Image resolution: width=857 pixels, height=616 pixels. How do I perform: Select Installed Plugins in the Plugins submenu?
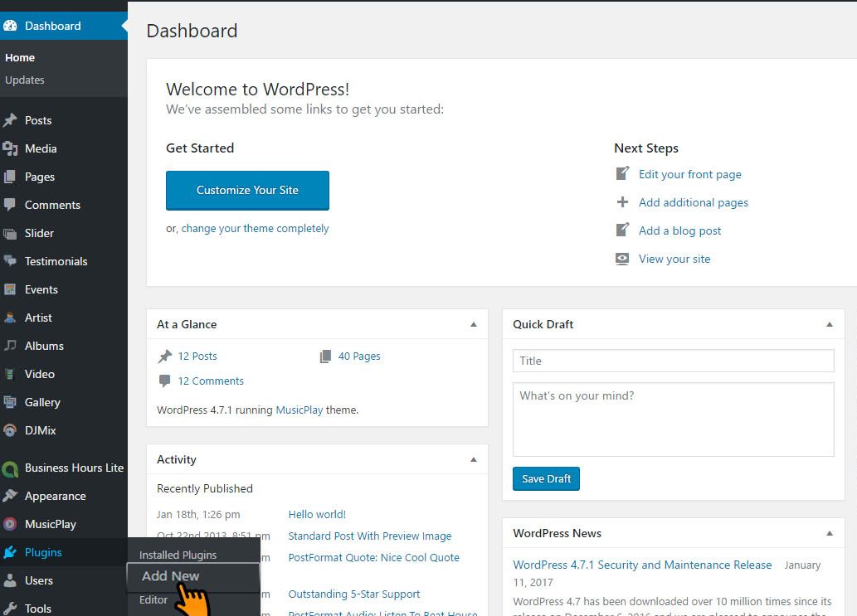tap(178, 555)
